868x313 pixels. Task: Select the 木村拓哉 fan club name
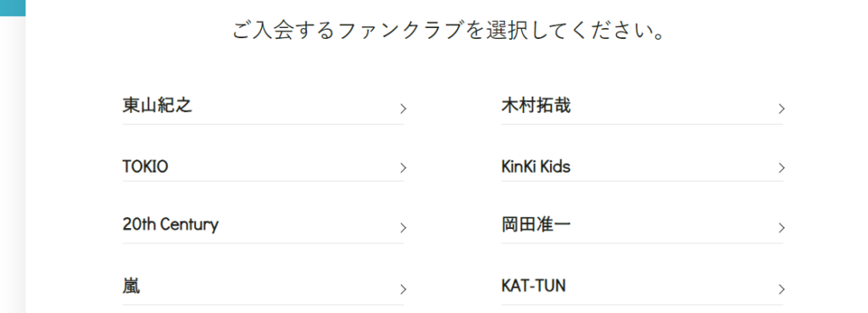tap(536, 105)
